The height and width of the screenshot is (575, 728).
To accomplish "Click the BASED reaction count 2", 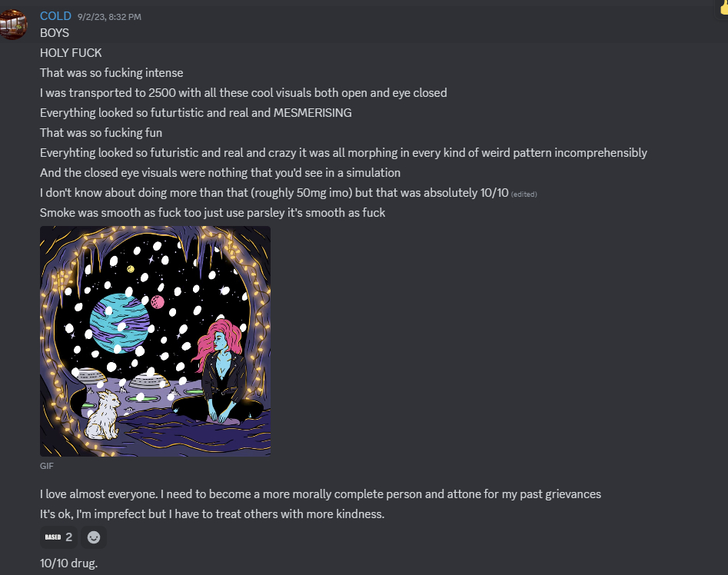I will click(x=68, y=537).
